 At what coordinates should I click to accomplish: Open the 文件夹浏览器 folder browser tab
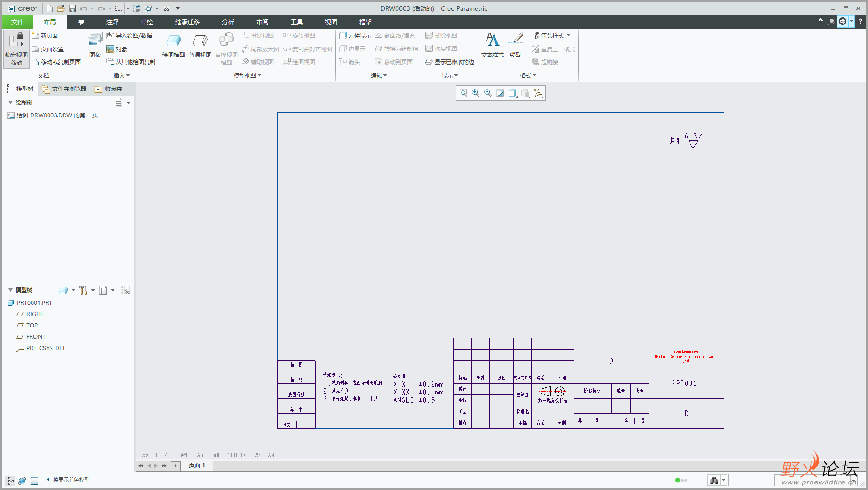[64, 89]
